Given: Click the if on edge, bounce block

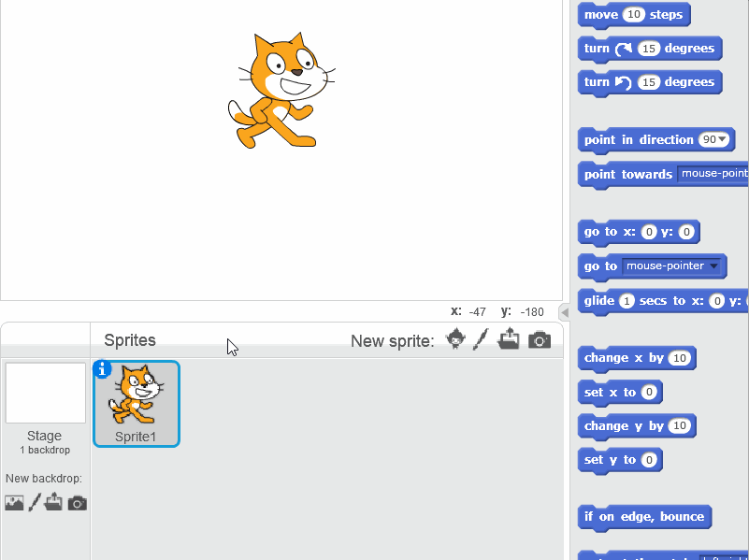Looking at the screenshot, I should pos(644,517).
